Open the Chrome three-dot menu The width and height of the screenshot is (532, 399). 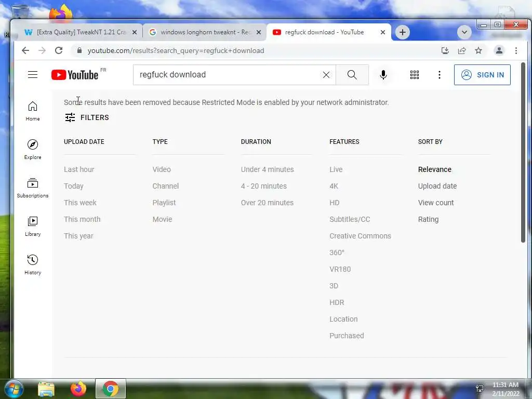click(x=516, y=50)
